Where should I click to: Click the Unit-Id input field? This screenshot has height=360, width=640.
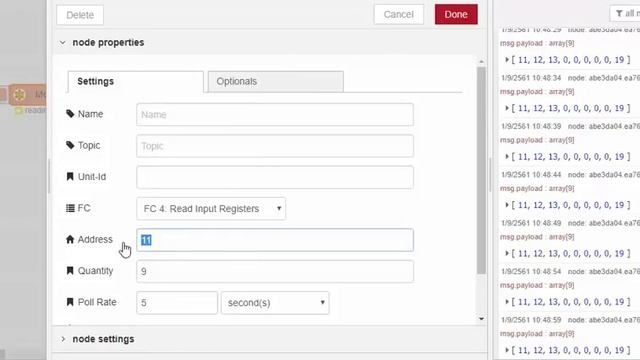click(275, 177)
